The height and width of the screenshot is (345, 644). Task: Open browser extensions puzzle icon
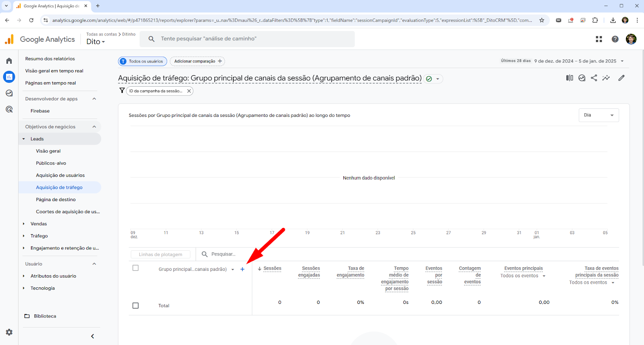coord(595,20)
